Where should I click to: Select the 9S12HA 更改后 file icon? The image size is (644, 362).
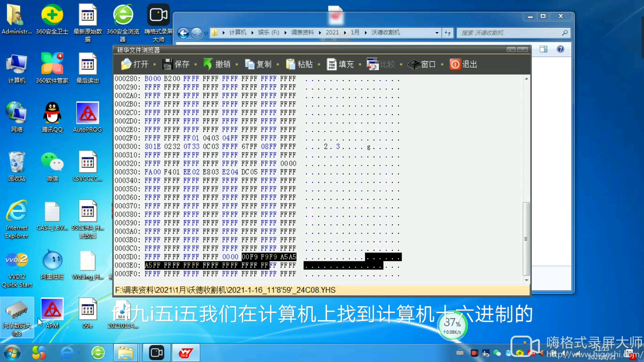(x=88, y=220)
